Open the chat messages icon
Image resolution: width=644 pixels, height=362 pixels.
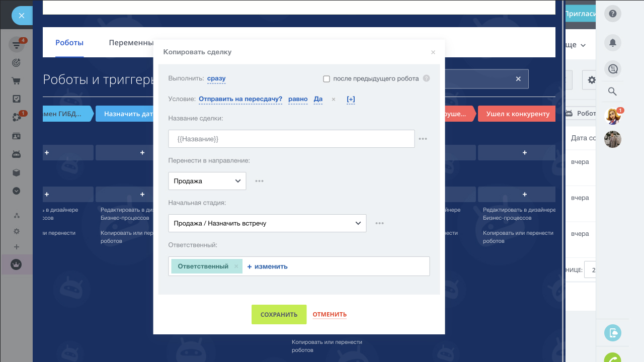(x=612, y=69)
